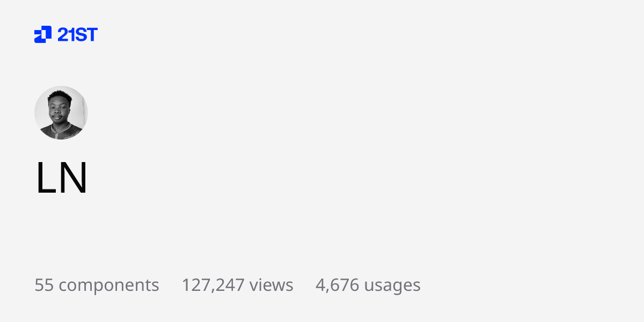Click the number 55 in components count
644x322 pixels.
44,285
